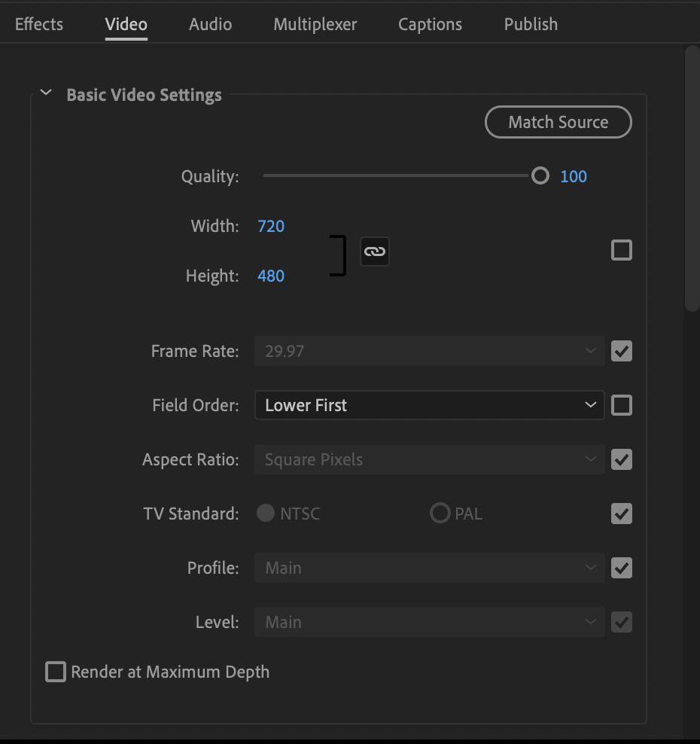
Task: Enable the Field Order override checkbox
Action: tap(621, 405)
